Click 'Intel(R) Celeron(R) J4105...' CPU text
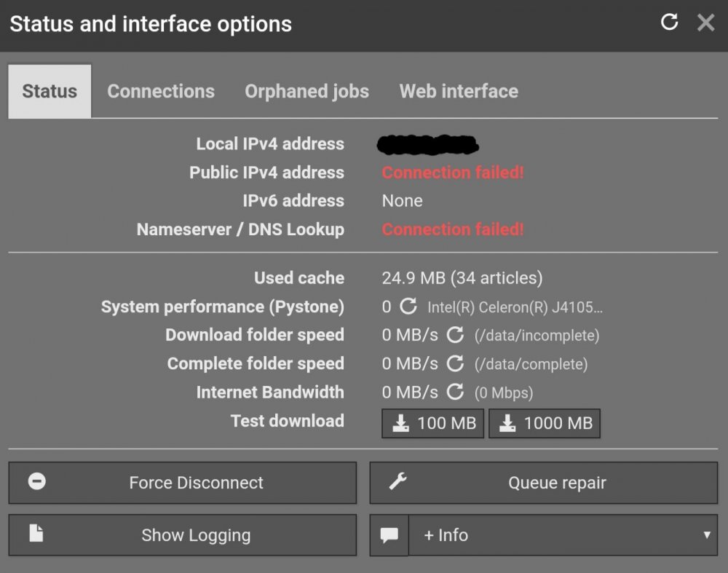 pos(515,307)
